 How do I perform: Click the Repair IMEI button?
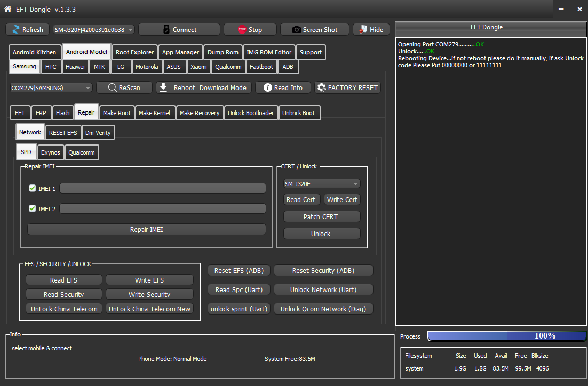click(147, 229)
